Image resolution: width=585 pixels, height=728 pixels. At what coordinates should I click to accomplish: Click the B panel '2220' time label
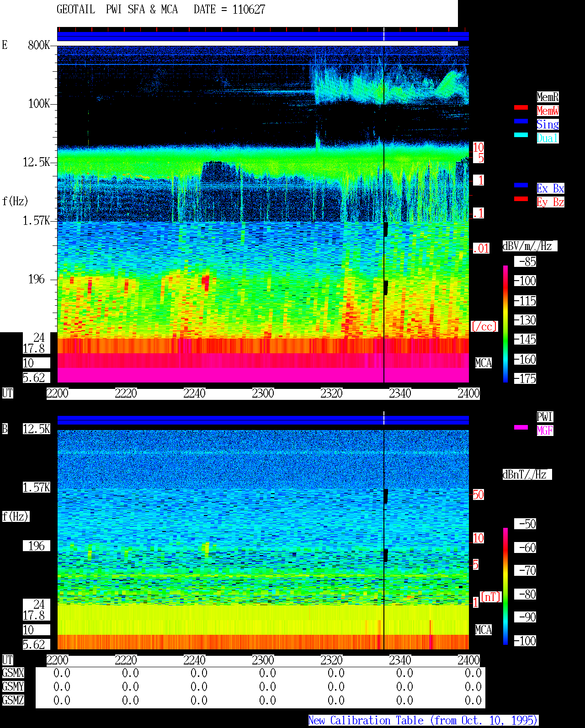coord(126,660)
